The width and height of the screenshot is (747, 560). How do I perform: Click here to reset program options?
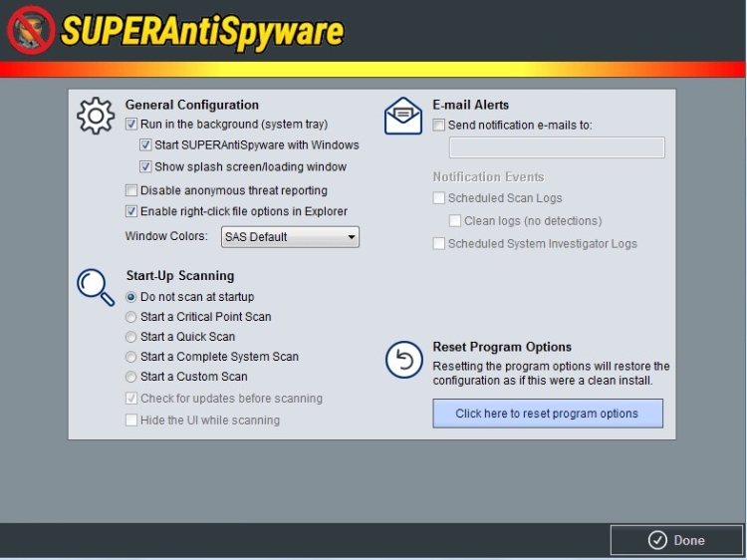pyautogui.click(x=548, y=414)
